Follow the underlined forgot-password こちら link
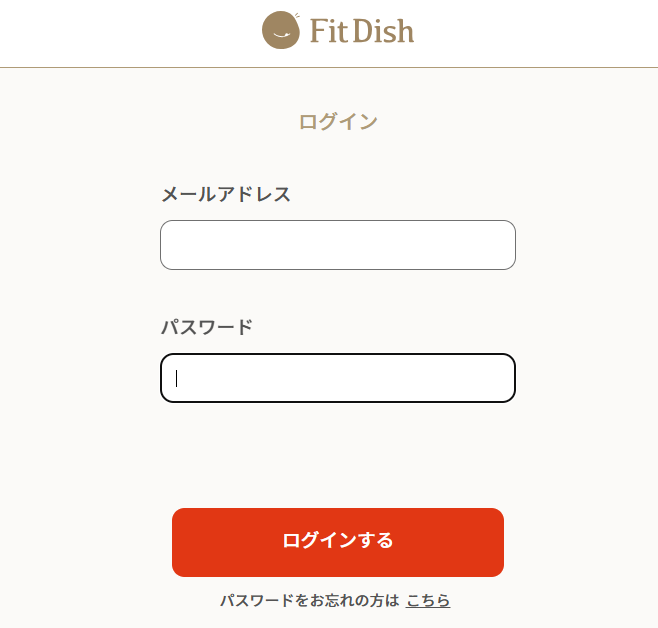Image resolution: width=658 pixels, height=628 pixels. 428,601
